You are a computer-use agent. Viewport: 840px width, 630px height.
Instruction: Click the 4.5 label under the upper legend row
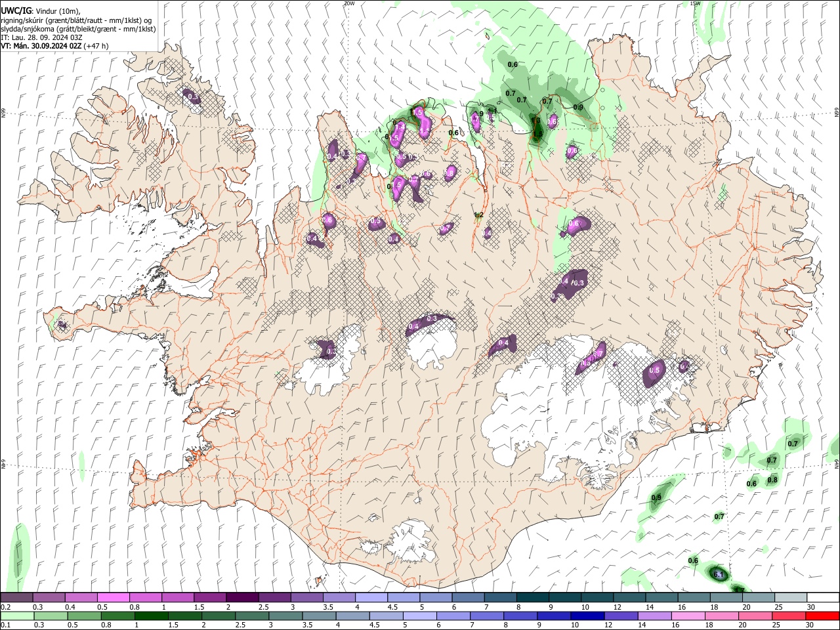392,607
